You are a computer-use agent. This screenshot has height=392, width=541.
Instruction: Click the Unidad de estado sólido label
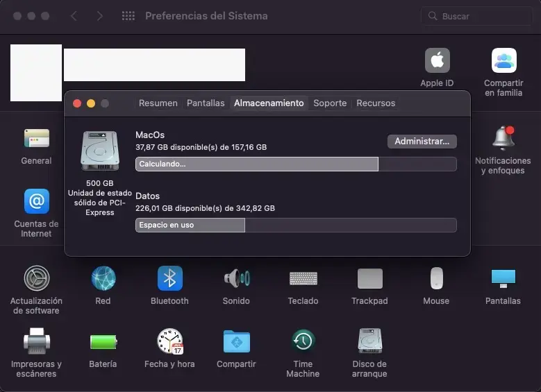(100, 203)
